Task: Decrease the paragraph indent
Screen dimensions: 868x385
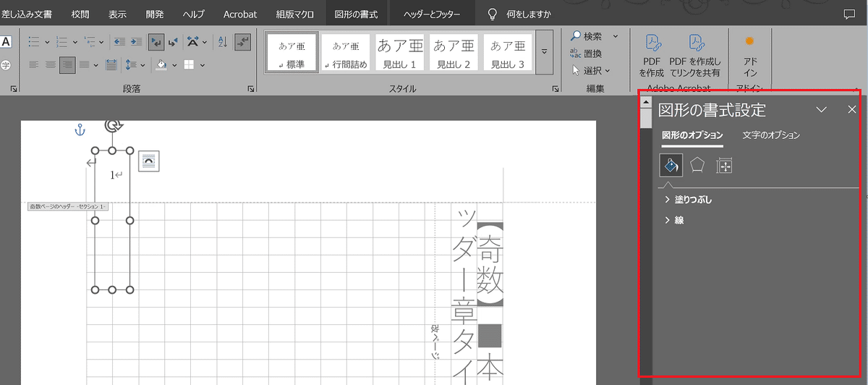Action: tap(119, 42)
